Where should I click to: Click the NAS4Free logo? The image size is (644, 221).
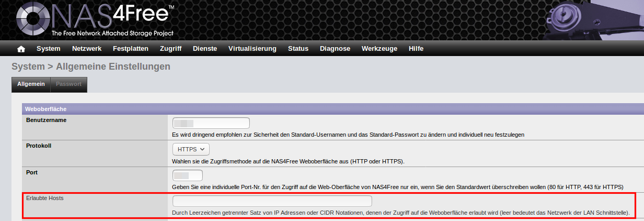(95, 20)
